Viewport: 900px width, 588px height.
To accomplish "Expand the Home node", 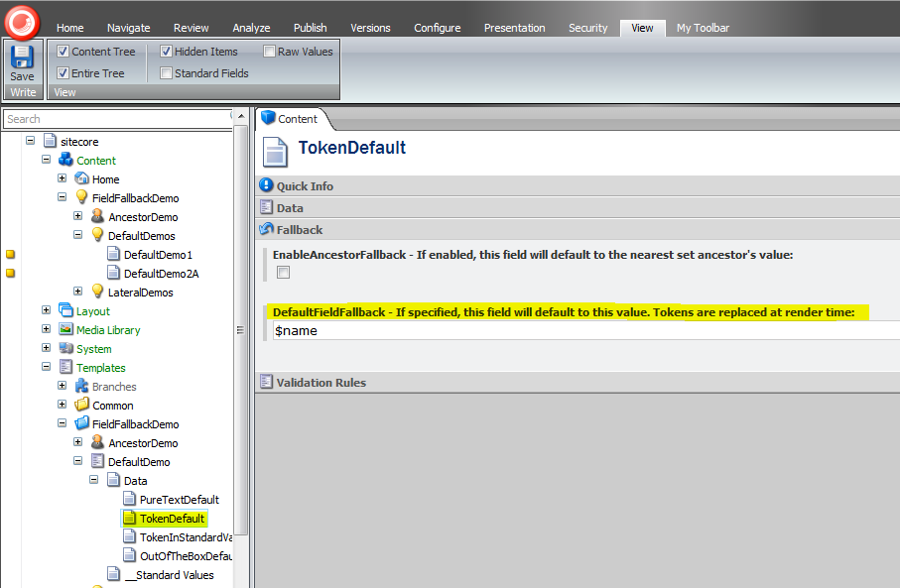I will coord(62,177).
